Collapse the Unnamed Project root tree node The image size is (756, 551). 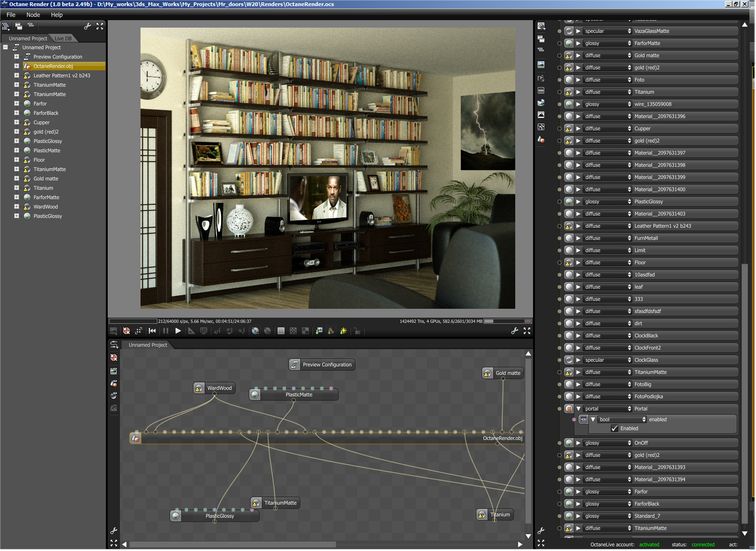(5, 47)
